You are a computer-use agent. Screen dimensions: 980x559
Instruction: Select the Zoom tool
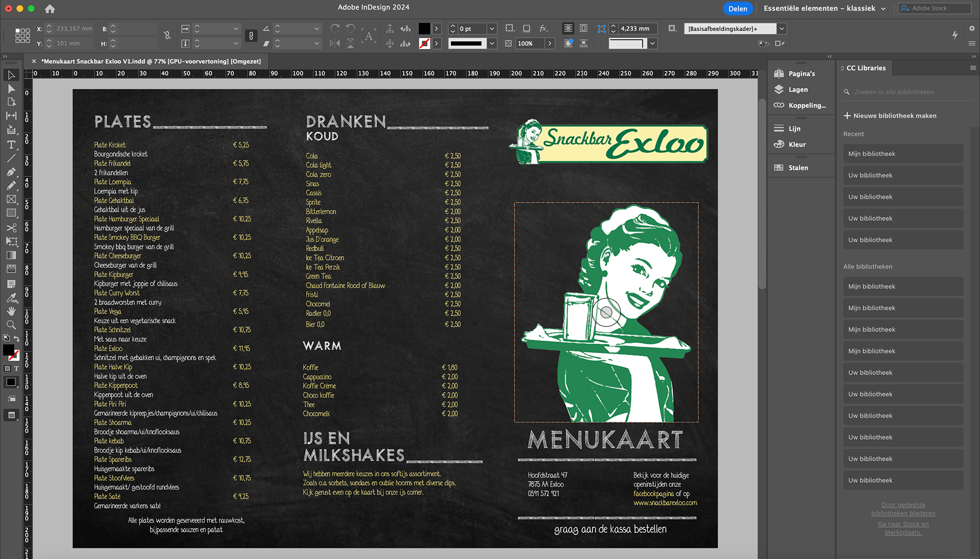(x=11, y=325)
